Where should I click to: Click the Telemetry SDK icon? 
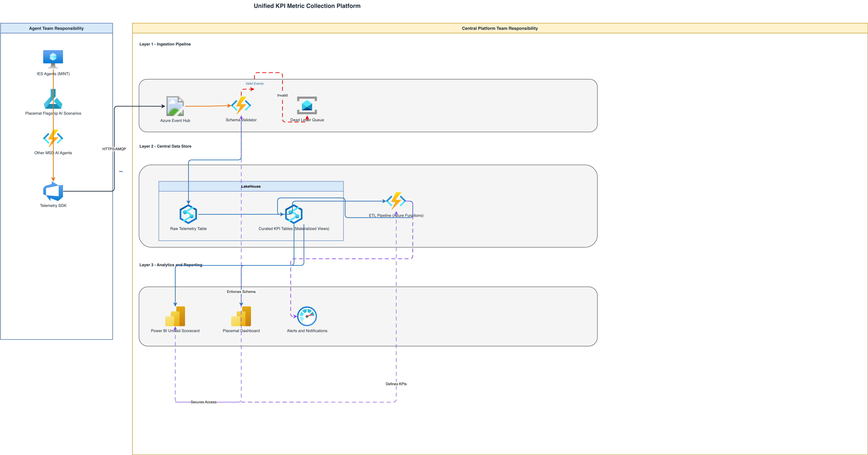53,191
